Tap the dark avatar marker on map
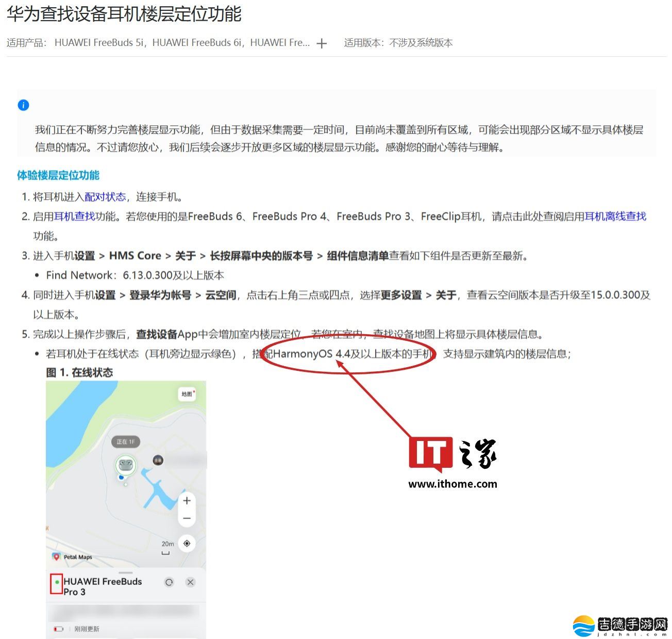Image resolution: width=672 pixels, height=639 pixels. (158, 460)
